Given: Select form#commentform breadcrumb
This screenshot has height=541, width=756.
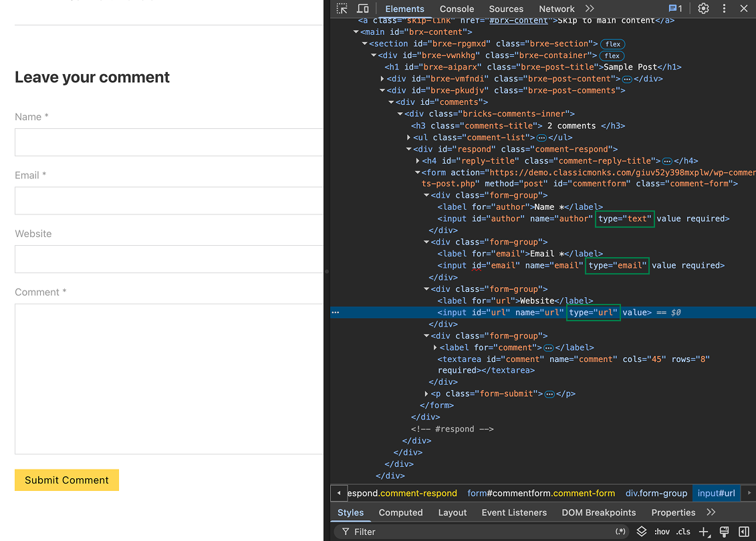Looking at the screenshot, I should [541, 494].
